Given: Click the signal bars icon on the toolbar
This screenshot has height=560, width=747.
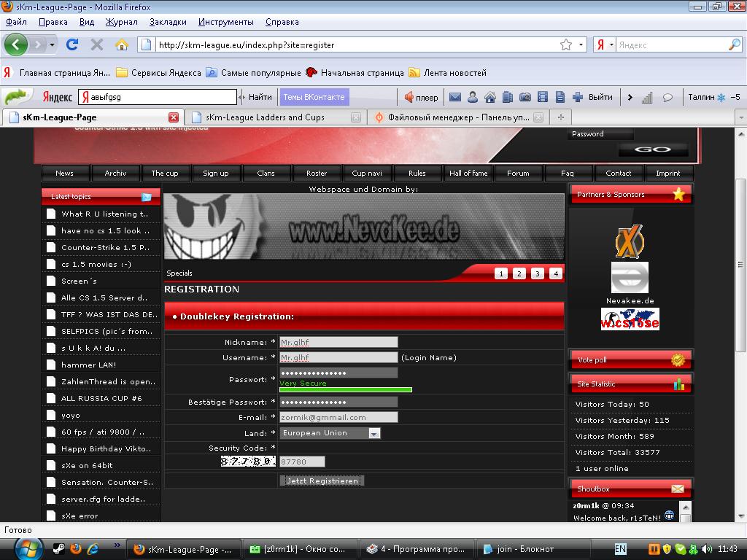Looking at the screenshot, I should coord(647,98).
